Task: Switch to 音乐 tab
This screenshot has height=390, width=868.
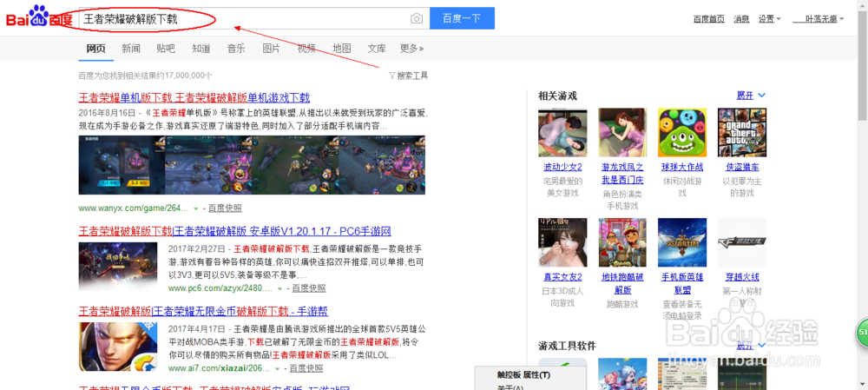Action: tap(236, 48)
